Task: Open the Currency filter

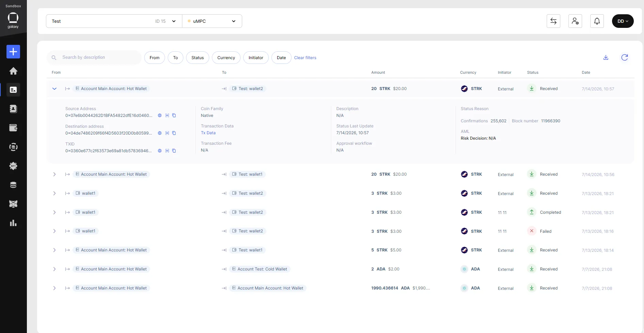Action: click(x=226, y=58)
